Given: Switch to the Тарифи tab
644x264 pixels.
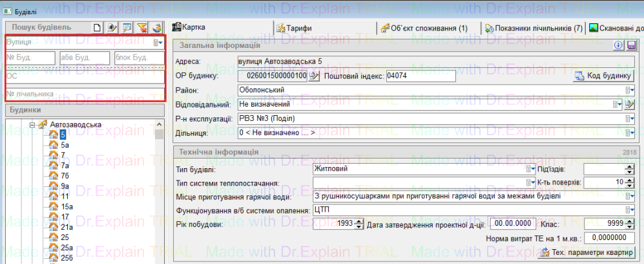Looking at the screenshot, I should click(295, 28).
